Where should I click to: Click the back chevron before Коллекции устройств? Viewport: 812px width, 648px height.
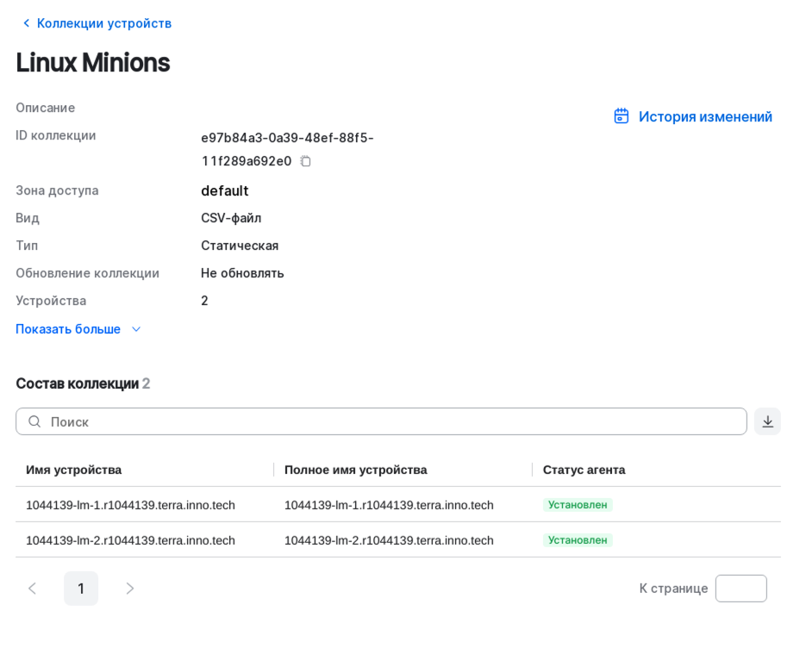click(25, 23)
